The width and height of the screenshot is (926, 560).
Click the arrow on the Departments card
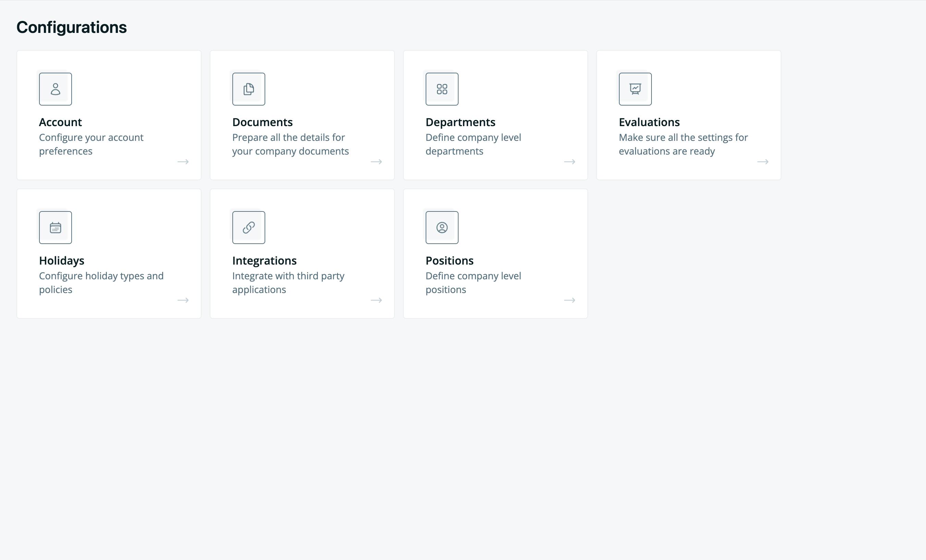570,162
